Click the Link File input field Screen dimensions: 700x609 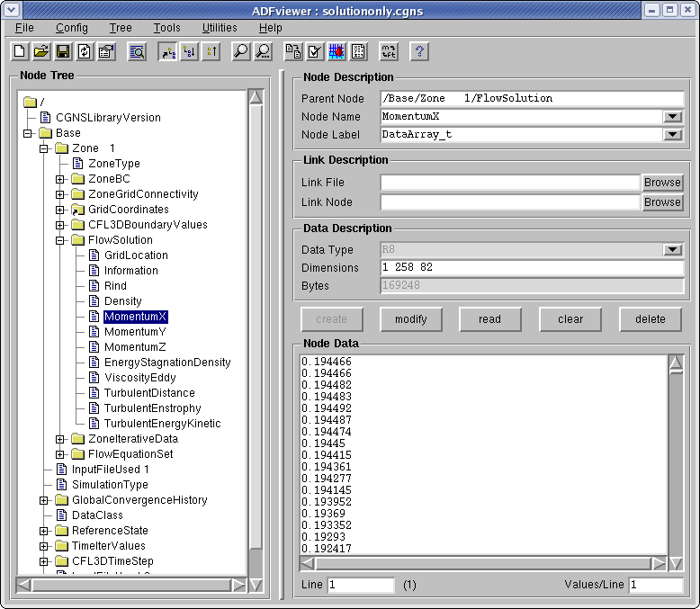510,183
